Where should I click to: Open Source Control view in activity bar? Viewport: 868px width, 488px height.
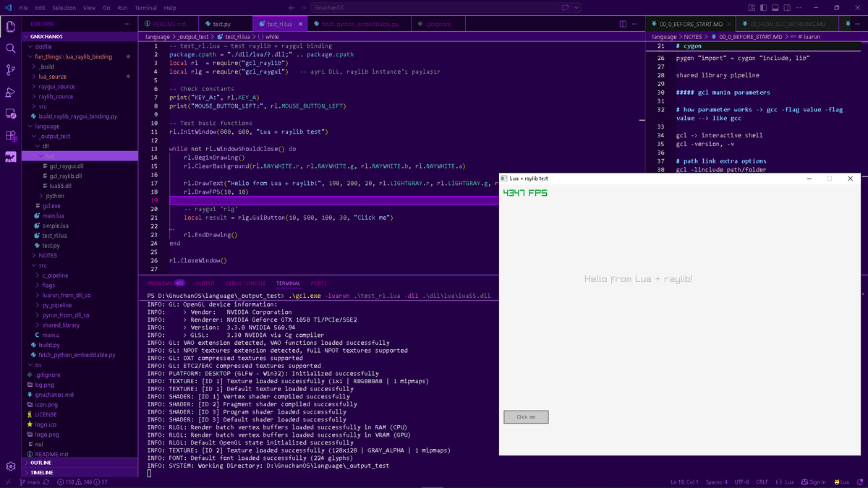(10, 70)
